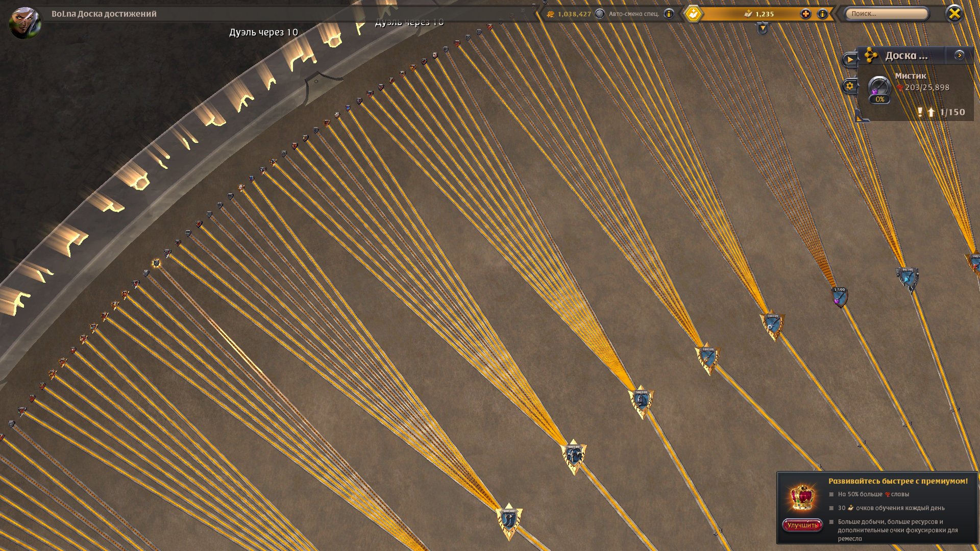980x551 pixels.
Task: Click the play arrow tab beside Доска panel
Action: click(x=849, y=60)
